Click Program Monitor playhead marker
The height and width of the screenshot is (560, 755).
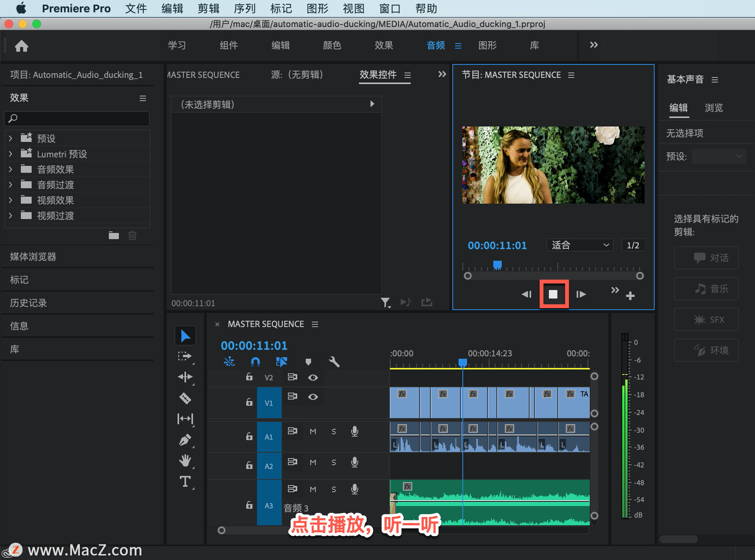[x=497, y=264]
